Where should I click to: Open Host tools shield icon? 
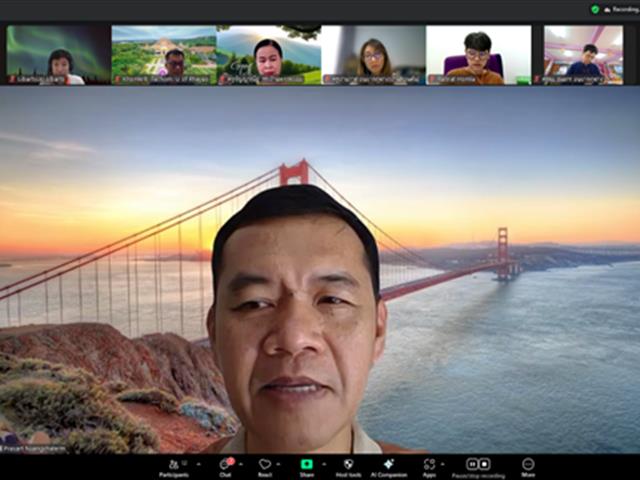(x=347, y=466)
